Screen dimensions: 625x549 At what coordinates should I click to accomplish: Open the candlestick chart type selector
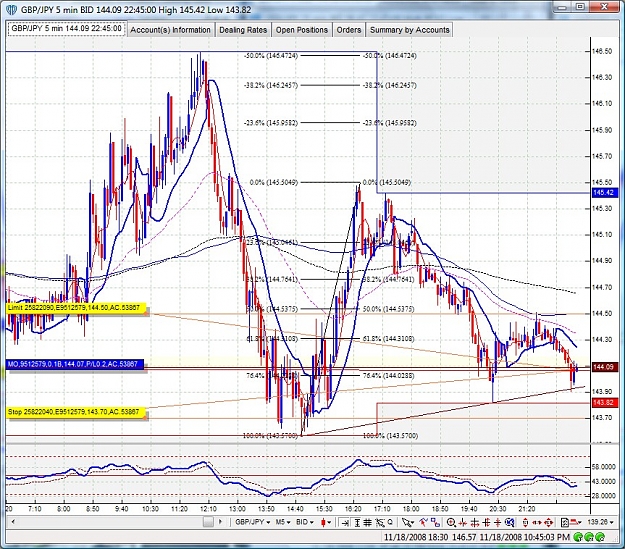[x=323, y=522]
